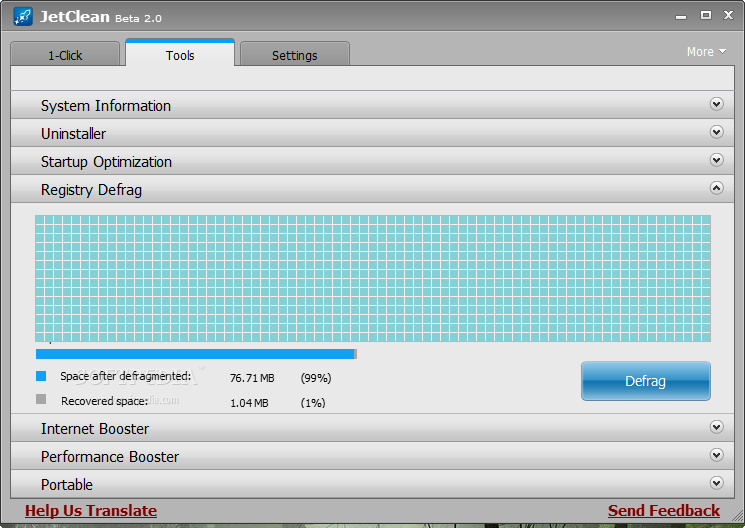
Task: Click the (1%) percentage text
Action: pos(313,403)
